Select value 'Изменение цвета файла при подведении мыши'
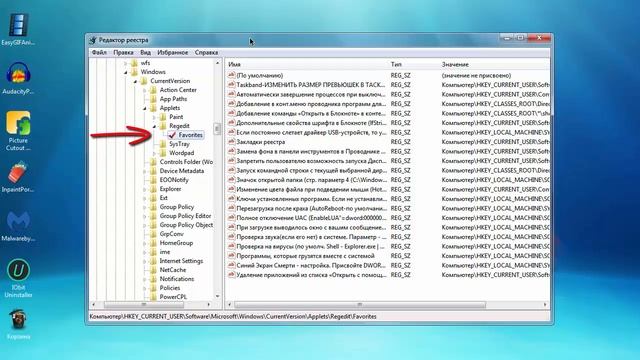This screenshot has height=360, width=640. (311, 189)
